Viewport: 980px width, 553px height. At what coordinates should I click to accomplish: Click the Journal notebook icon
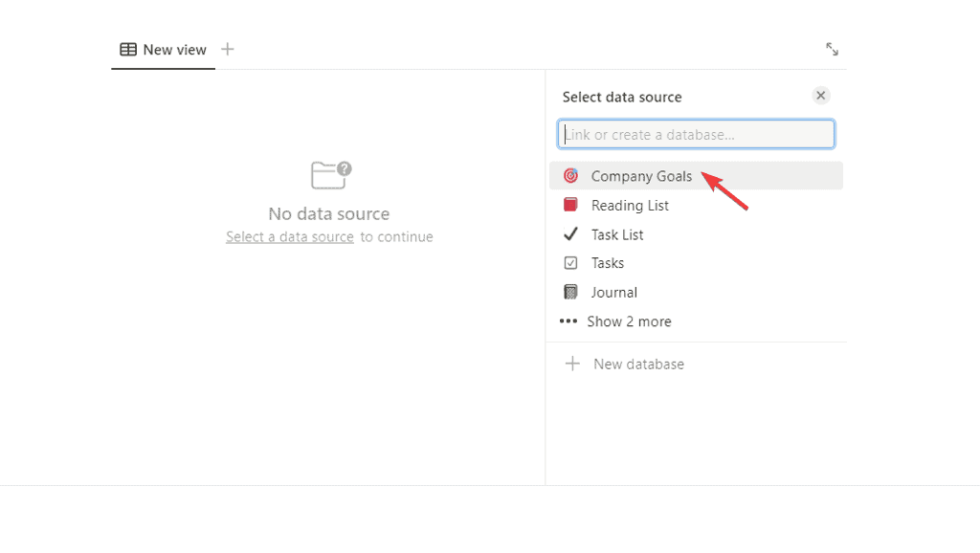(x=570, y=292)
